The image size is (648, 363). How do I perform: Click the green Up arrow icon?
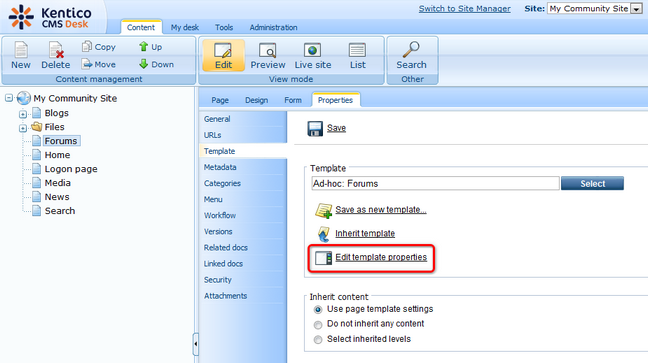point(143,46)
